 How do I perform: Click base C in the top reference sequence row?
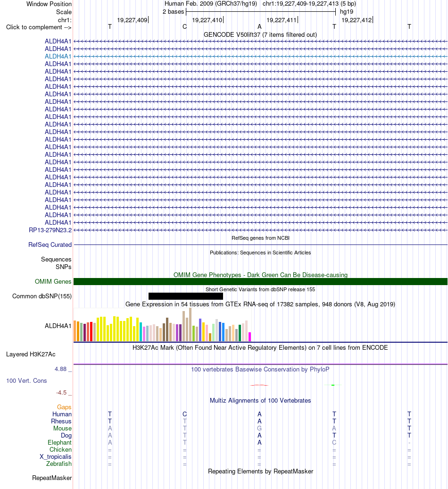coord(185,27)
